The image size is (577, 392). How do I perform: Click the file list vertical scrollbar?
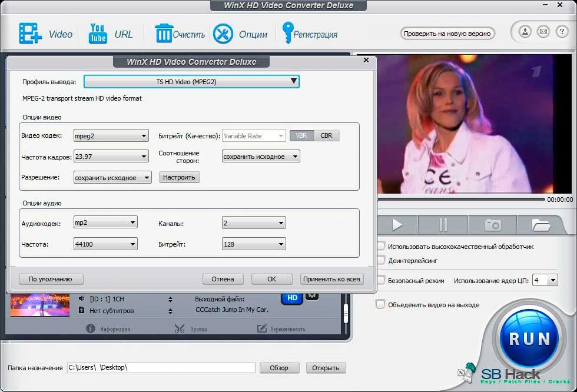[346, 314]
